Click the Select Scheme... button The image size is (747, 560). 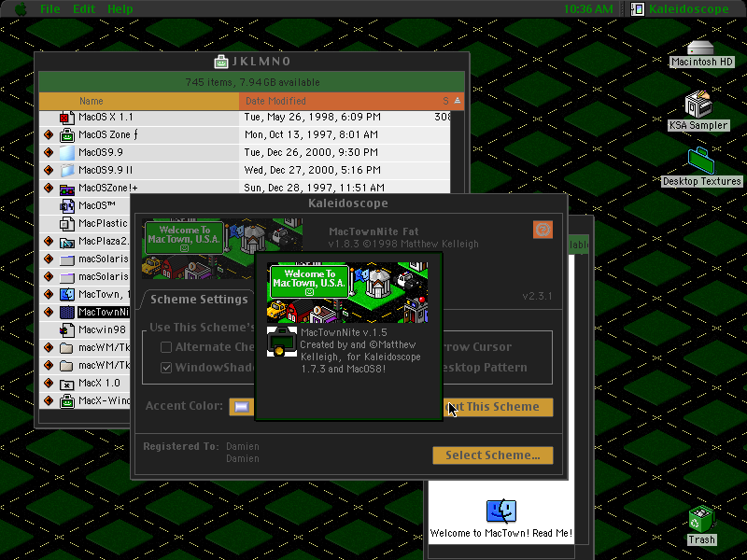point(493,455)
